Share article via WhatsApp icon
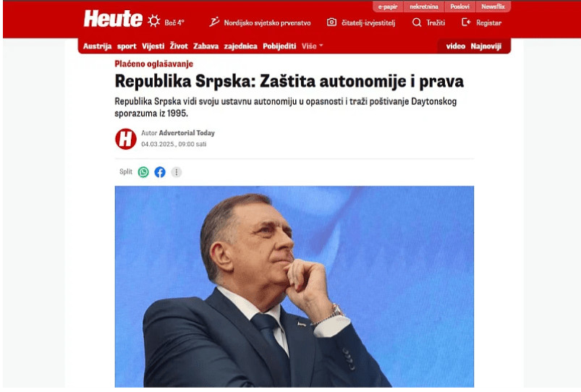 (143, 172)
